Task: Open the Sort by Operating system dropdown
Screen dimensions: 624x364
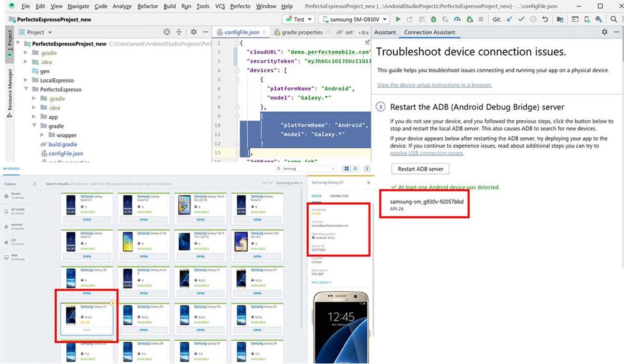Action: point(289,183)
